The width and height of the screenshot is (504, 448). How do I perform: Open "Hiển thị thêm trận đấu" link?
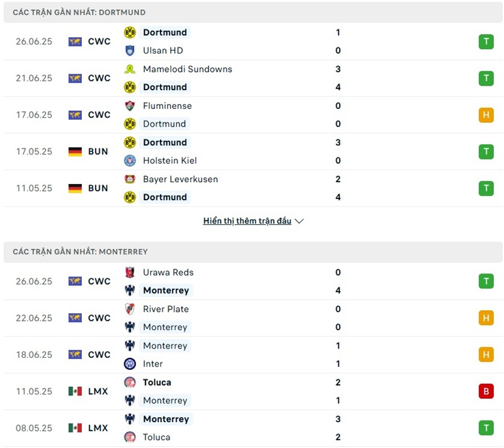(247, 221)
